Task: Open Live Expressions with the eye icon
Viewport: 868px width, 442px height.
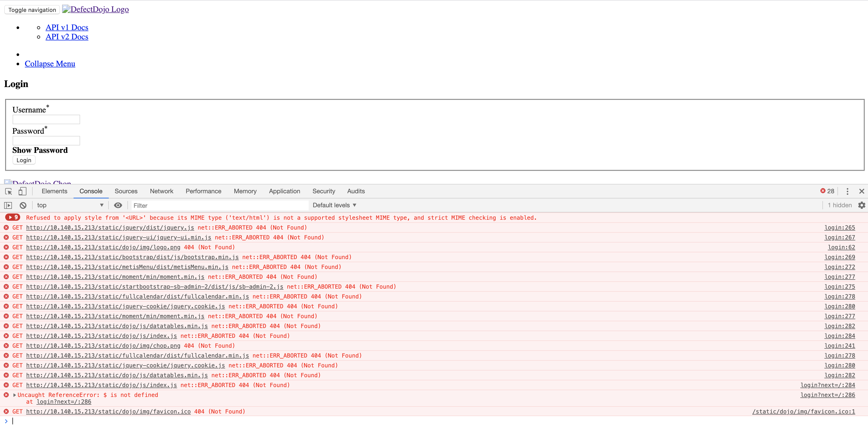Action: (118, 205)
